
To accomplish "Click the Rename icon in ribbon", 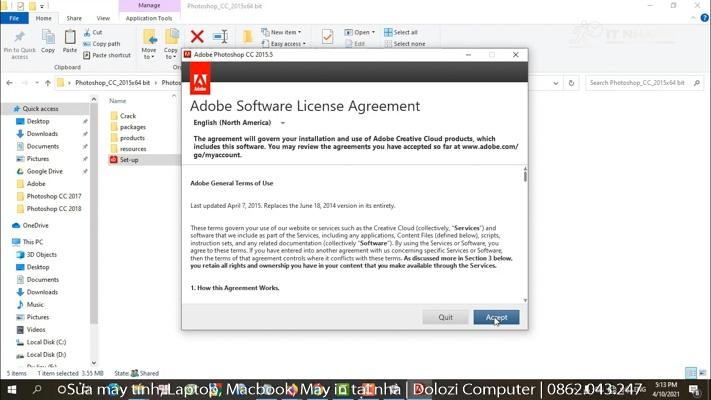I will (x=221, y=37).
